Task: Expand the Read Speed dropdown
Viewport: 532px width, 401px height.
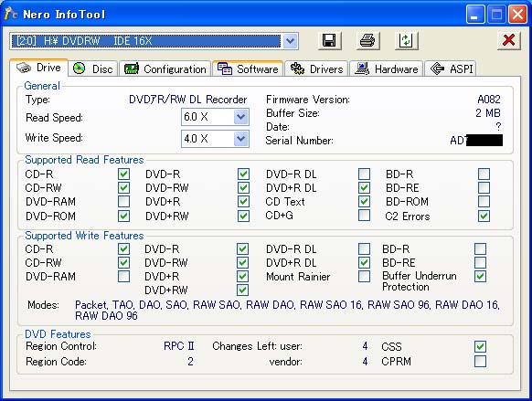Action: 241,117
